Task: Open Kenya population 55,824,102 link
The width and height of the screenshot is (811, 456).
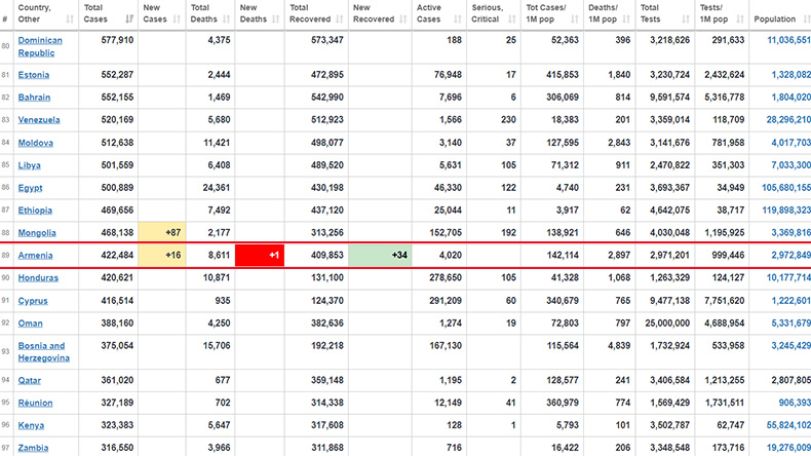Action: pos(789,425)
